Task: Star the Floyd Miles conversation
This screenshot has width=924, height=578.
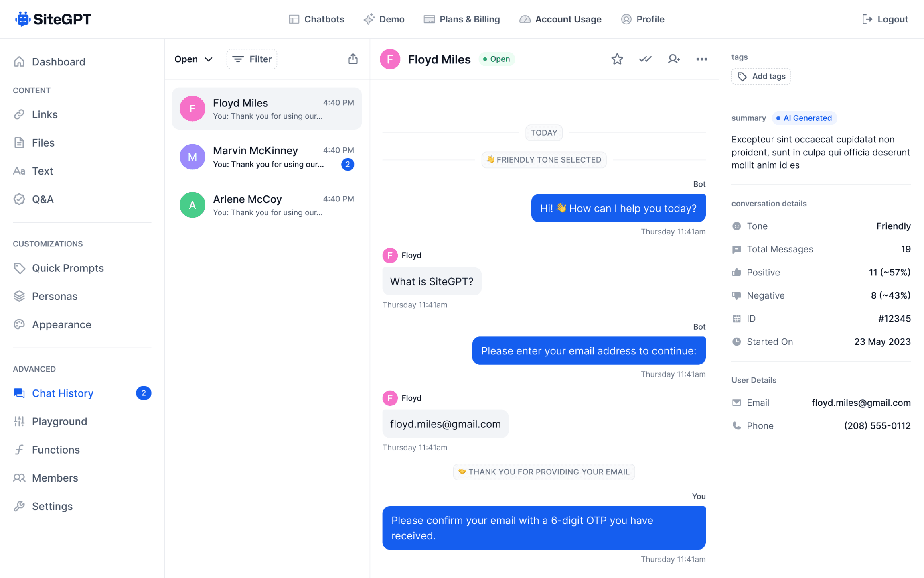Action: 617,59
